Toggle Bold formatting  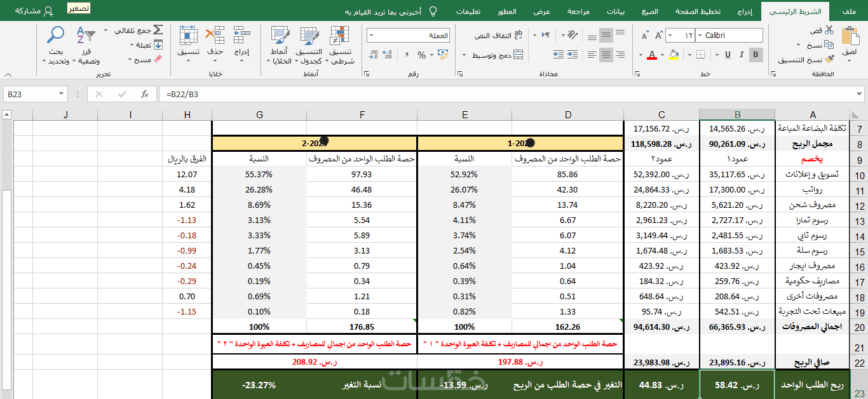pos(756,55)
